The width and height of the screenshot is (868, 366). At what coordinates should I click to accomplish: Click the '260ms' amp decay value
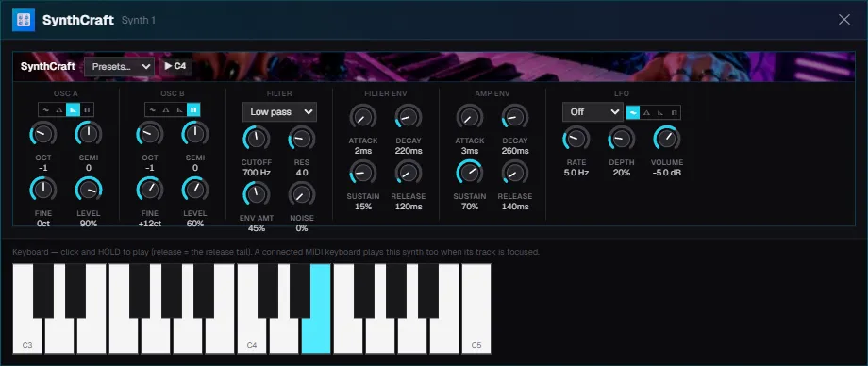(515, 151)
